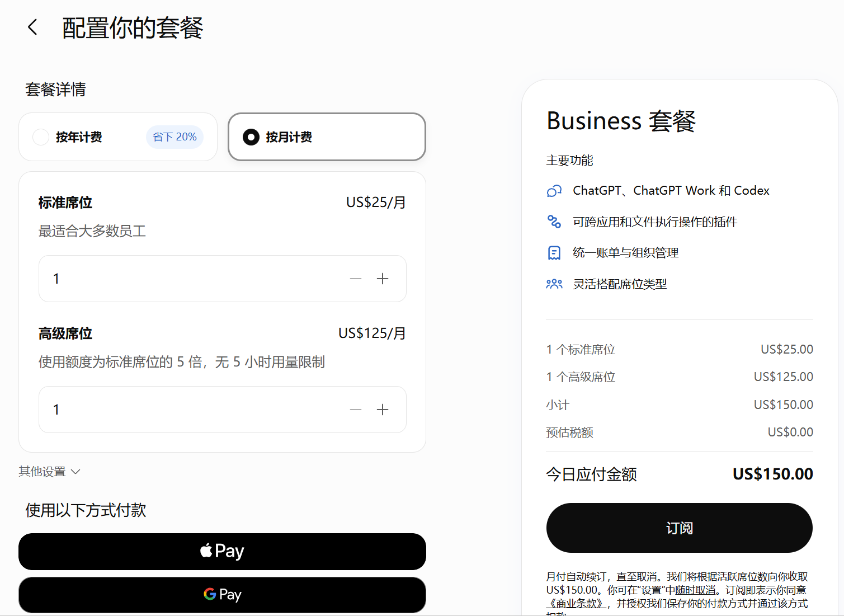Click the Business 套餐 heading
The height and width of the screenshot is (616, 844).
click(621, 121)
